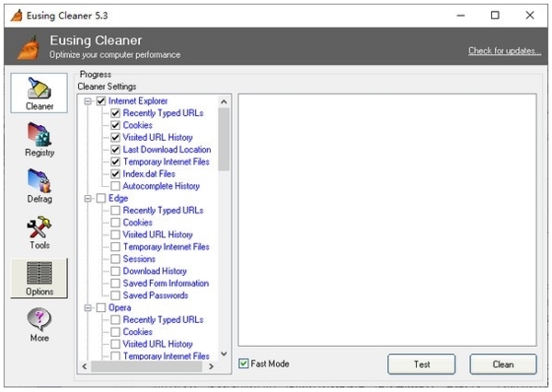This screenshot has height=392, width=552.
Task: Collapse the Opera tree node
Action: click(x=88, y=307)
